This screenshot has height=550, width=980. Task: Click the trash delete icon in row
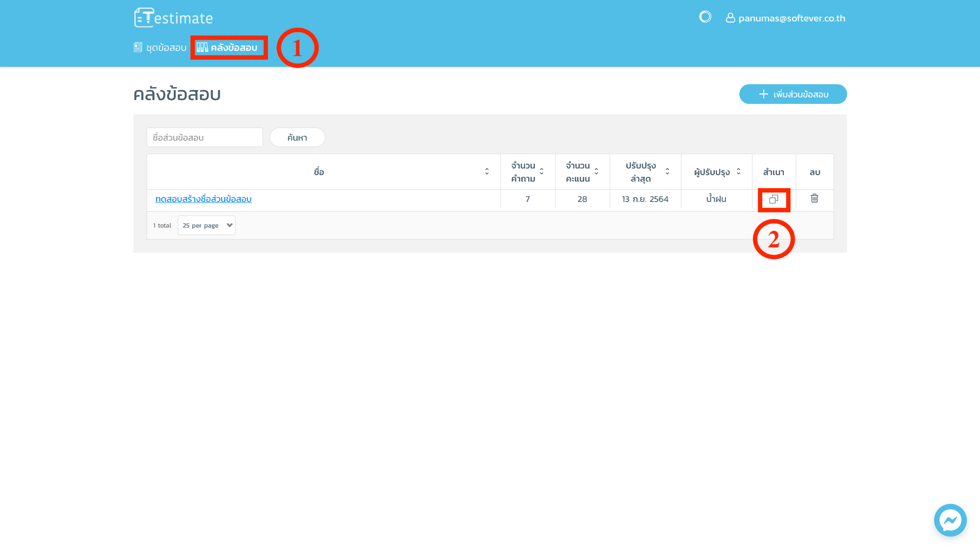point(814,198)
